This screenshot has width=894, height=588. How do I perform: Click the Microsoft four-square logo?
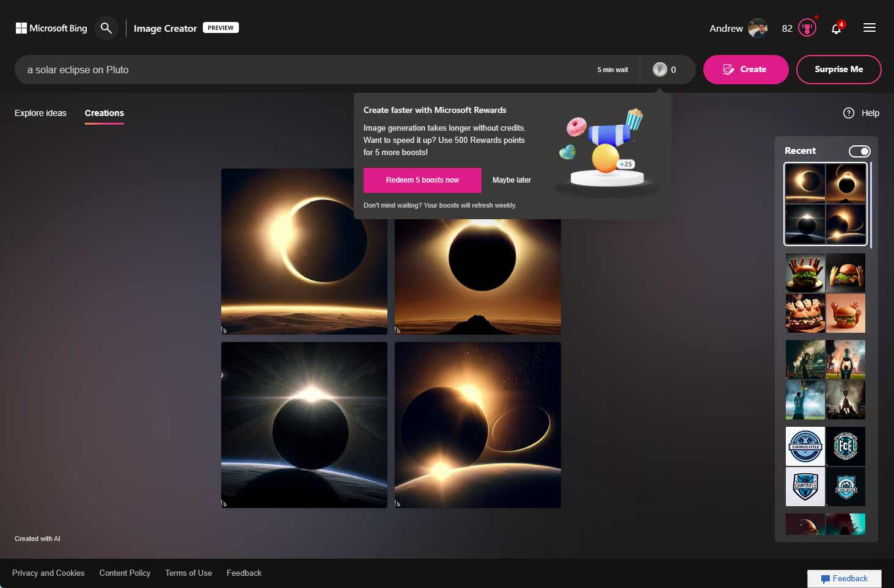pos(20,27)
